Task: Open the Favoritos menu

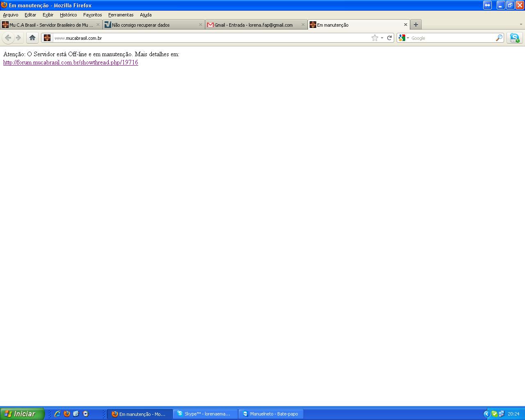Action: [x=92, y=15]
